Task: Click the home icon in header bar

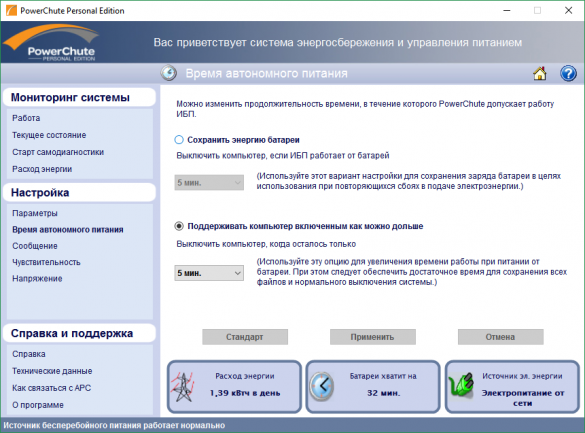Action: point(539,73)
